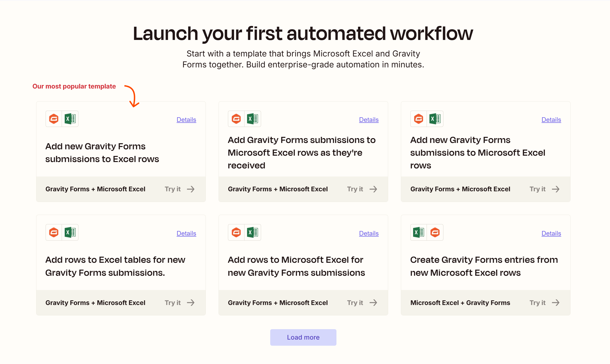The image size is (610, 364).
Task: Click Try it arrow on 'Create Gravity Forms entries' card
Action: pos(555,302)
